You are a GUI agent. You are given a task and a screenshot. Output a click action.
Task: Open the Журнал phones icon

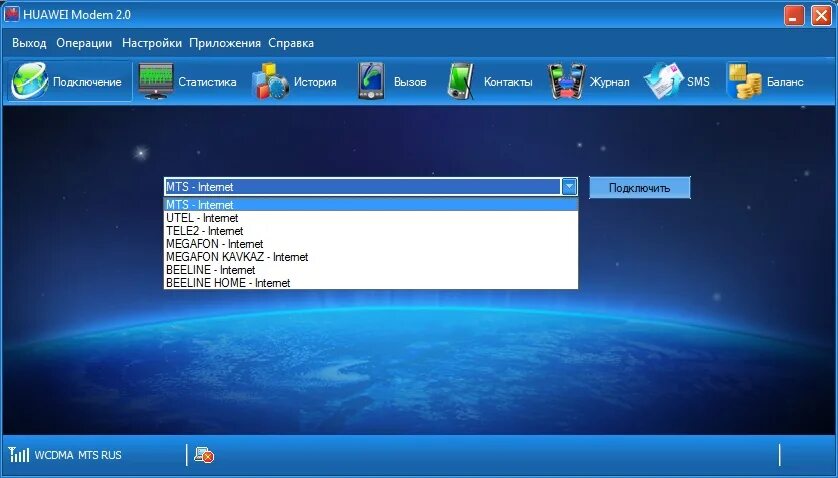tap(566, 81)
